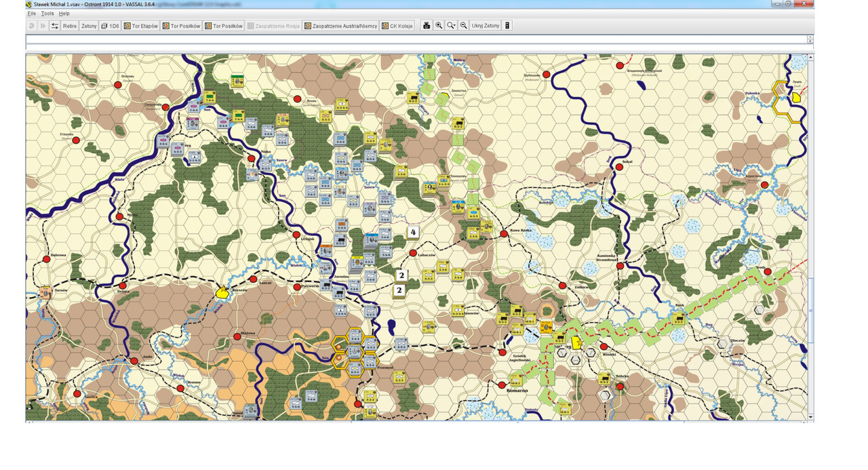Viewport: 868px width, 470px height.
Task: Open the zoom level select dropdown
Action: 451,26
